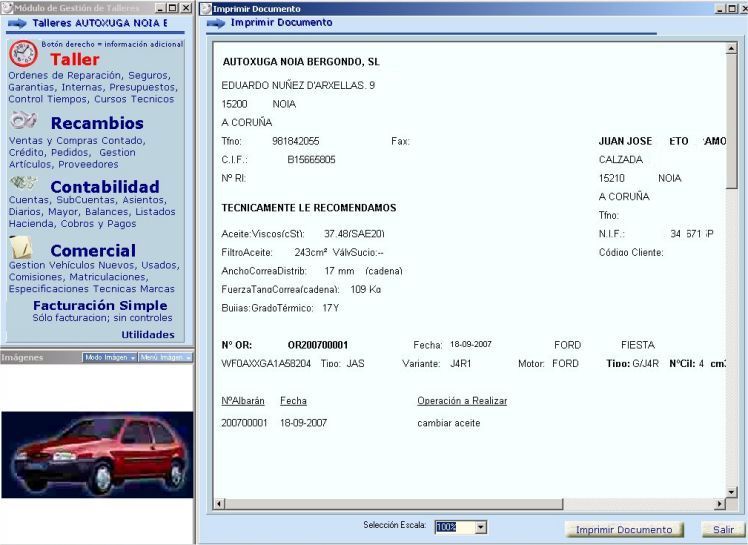Open the Taller module heading
This screenshot has width=748, height=545.
[x=75, y=60]
